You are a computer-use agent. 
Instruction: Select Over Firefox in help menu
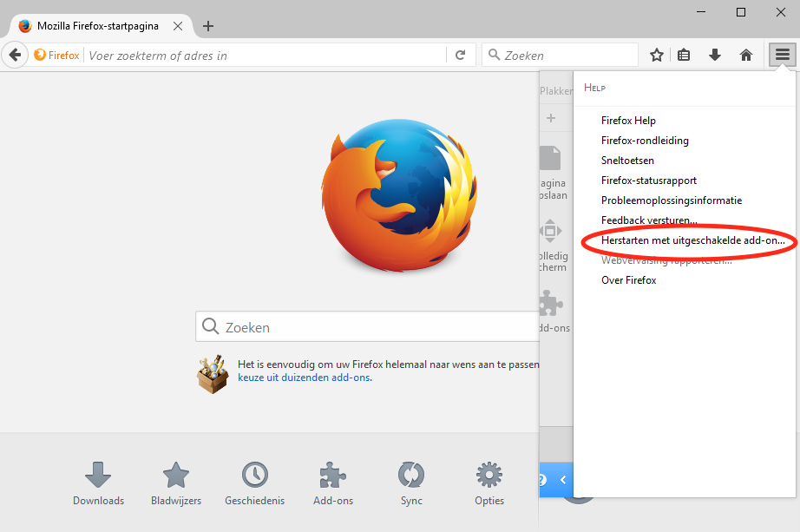tap(628, 280)
